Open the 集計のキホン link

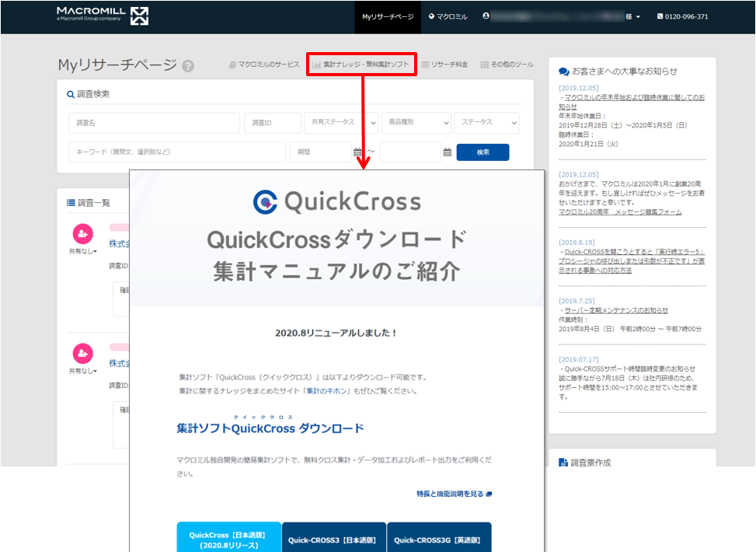tap(327, 391)
